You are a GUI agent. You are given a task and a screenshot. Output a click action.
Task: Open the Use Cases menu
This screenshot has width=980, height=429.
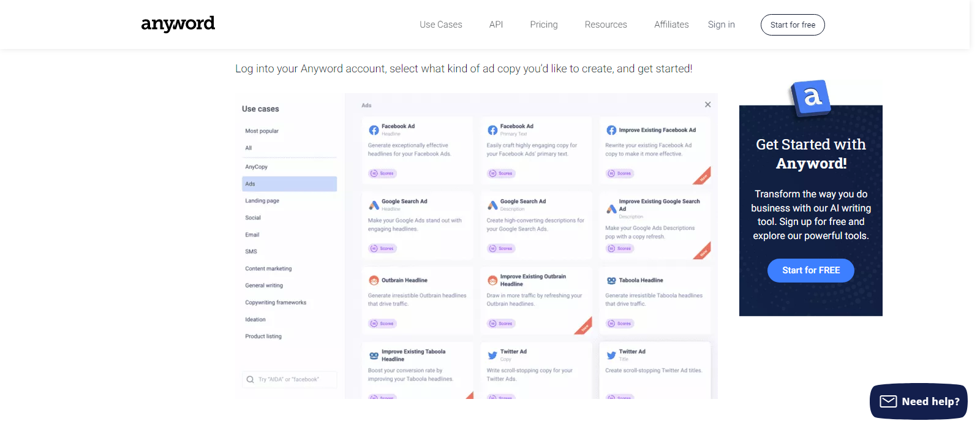click(x=440, y=25)
